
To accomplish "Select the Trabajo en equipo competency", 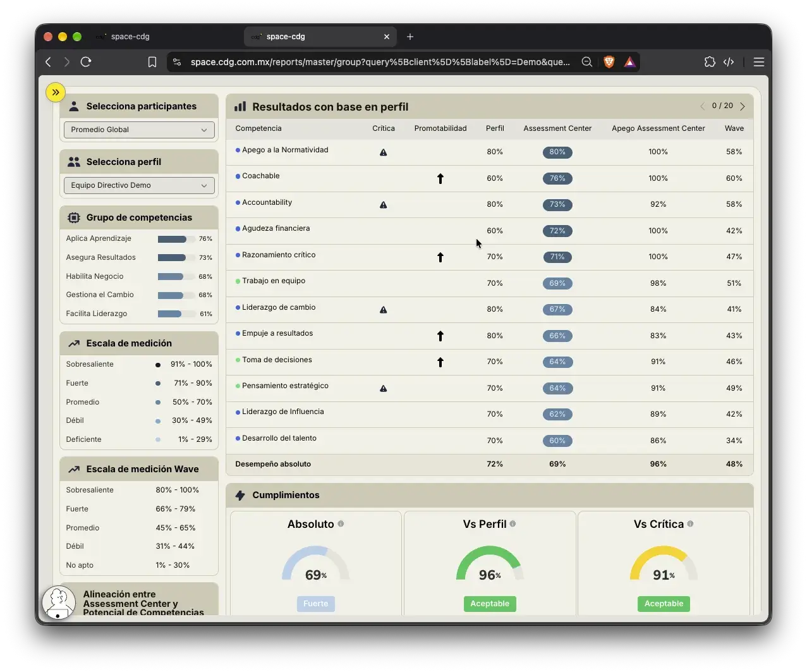I will pyautogui.click(x=274, y=281).
